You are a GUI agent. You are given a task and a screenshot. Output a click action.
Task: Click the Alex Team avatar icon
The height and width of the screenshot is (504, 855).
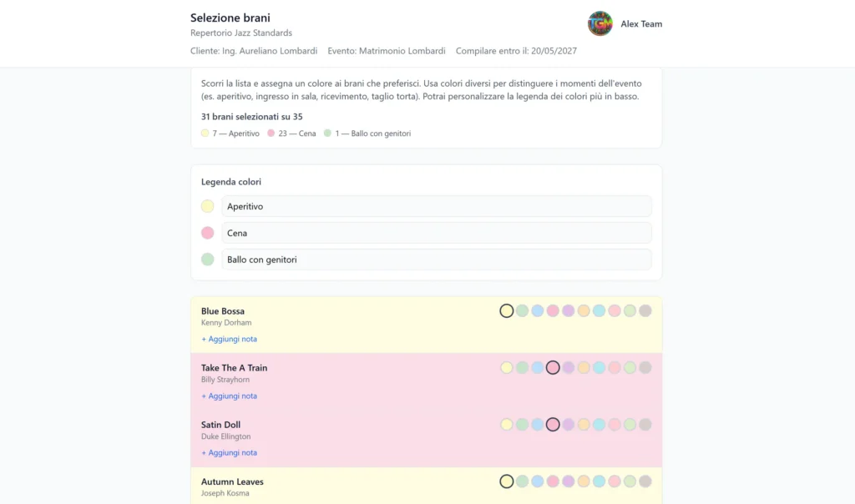click(600, 23)
